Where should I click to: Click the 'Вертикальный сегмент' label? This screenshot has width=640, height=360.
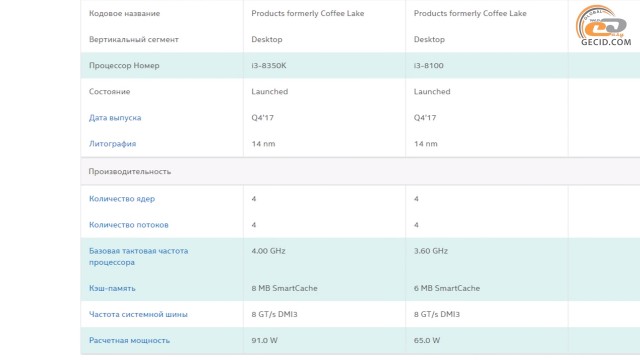pyautogui.click(x=134, y=40)
